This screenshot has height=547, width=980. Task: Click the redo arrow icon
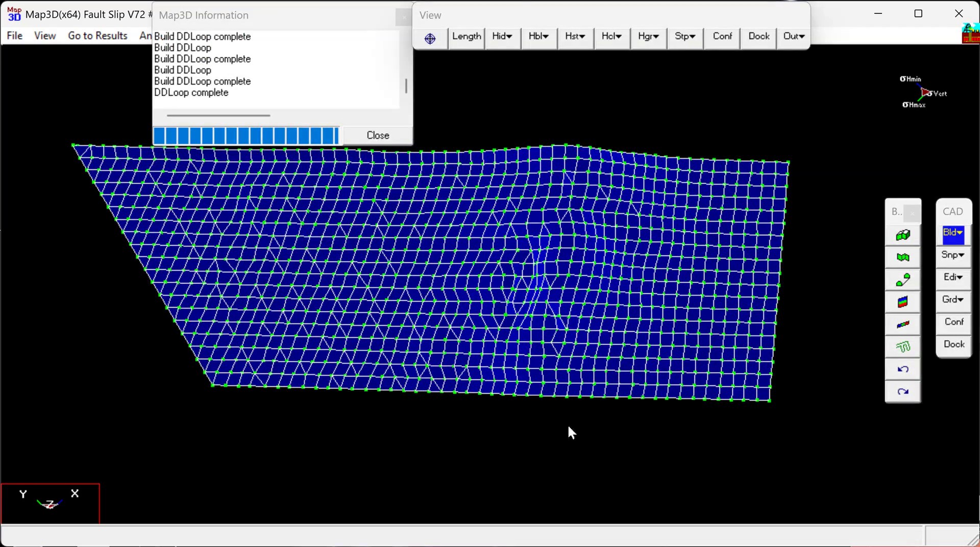tap(902, 392)
